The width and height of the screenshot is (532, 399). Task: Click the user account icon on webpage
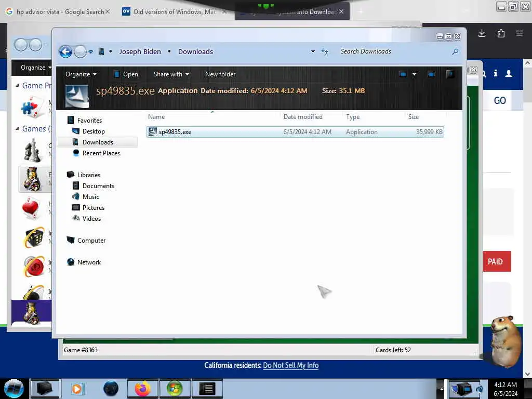tap(509, 73)
